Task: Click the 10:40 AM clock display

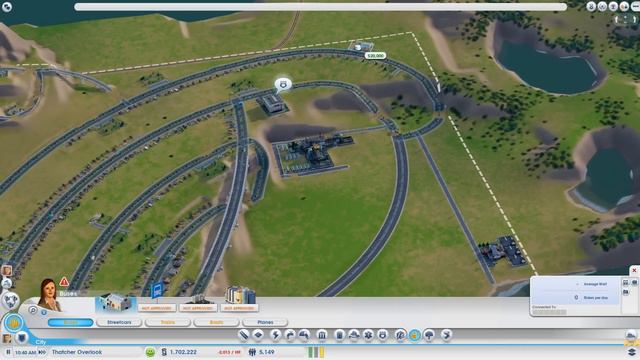Action: [x=25, y=352]
